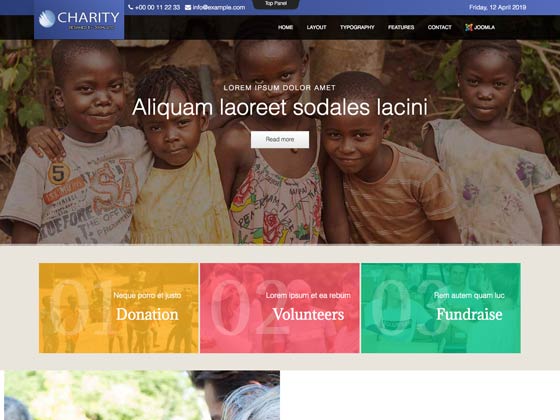
Task: Open the Home menu item
Action: coord(285,27)
